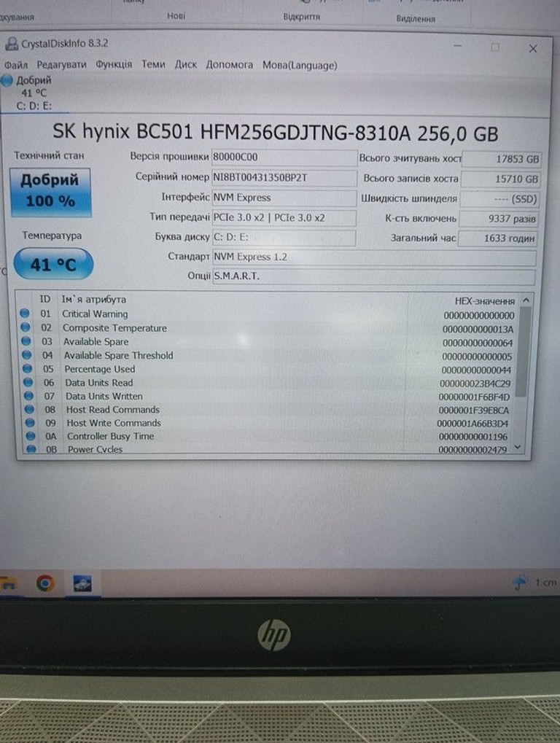The height and width of the screenshot is (743, 560).
Task: Click power on hours 1633 годин
Action: pyautogui.click(x=497, y=238)
